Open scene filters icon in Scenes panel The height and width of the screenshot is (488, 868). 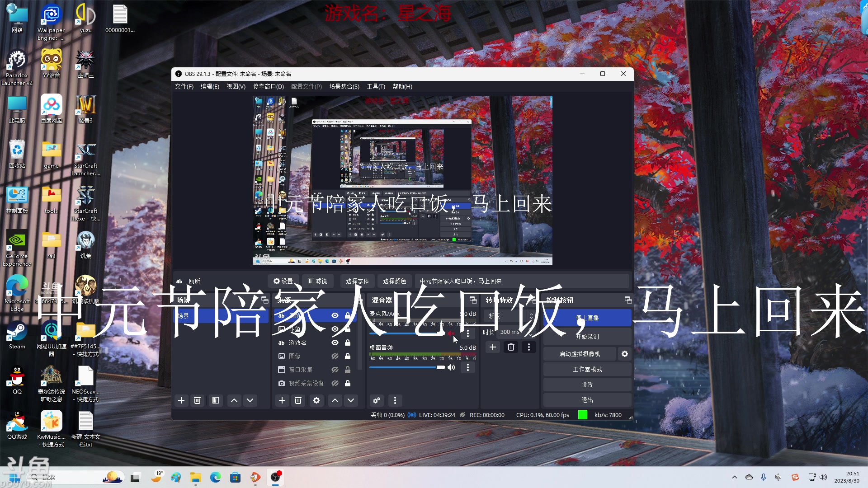(216, 400)
